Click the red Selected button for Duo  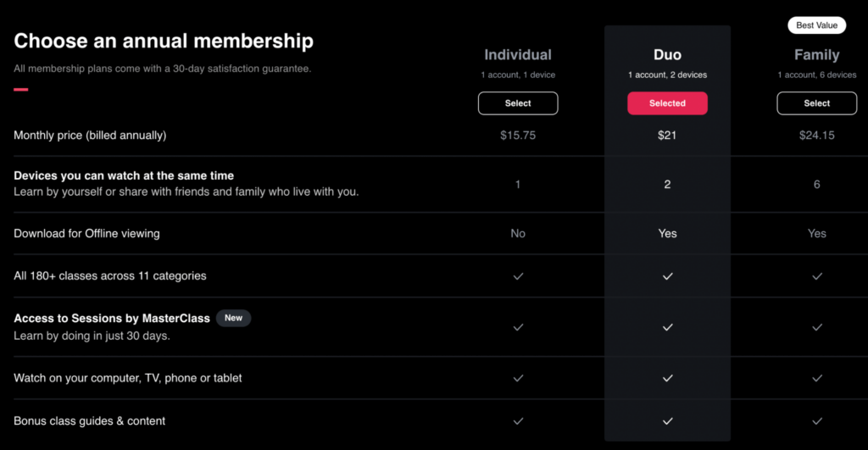(x=667, y=103)
